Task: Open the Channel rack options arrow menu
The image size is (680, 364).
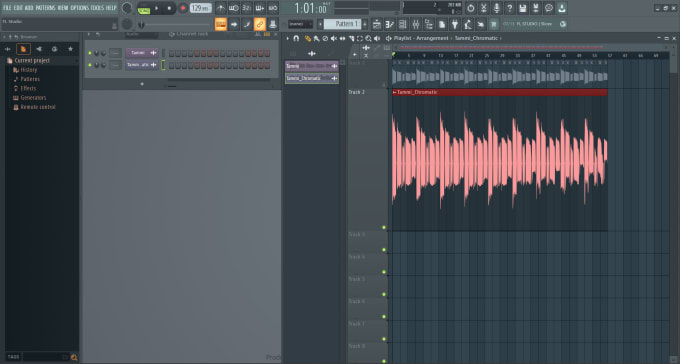Action: 88,34
